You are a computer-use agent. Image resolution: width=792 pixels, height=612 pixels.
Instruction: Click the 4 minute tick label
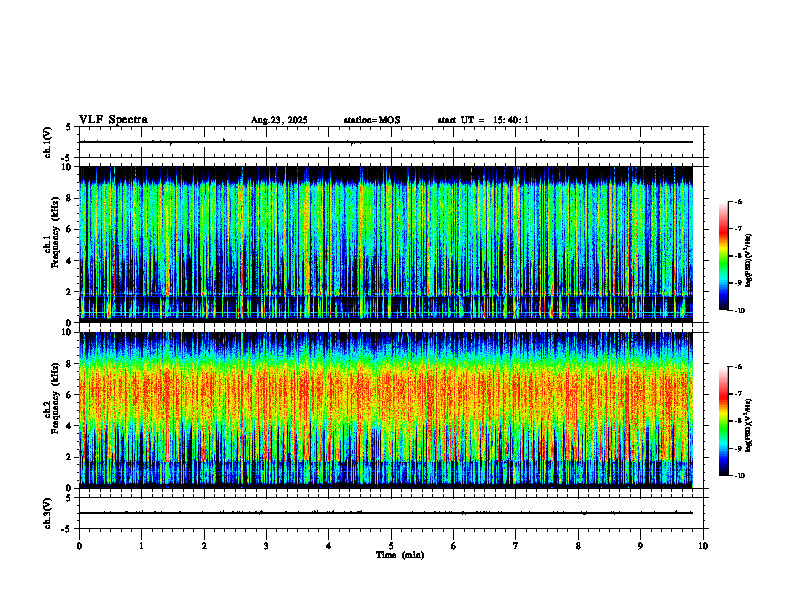[x=329, y=546]
